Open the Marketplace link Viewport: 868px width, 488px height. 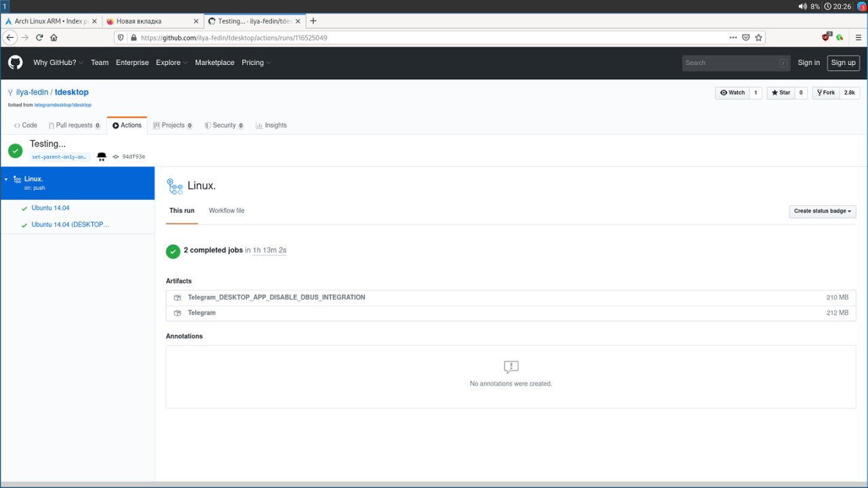pos(215,62)
